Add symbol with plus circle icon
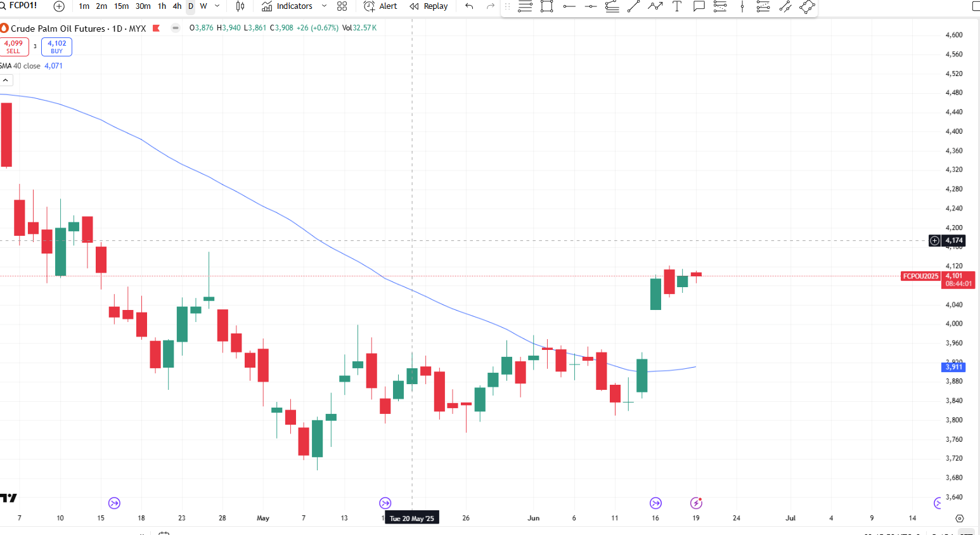Screen dimensions: 980x535 point(59,6)
